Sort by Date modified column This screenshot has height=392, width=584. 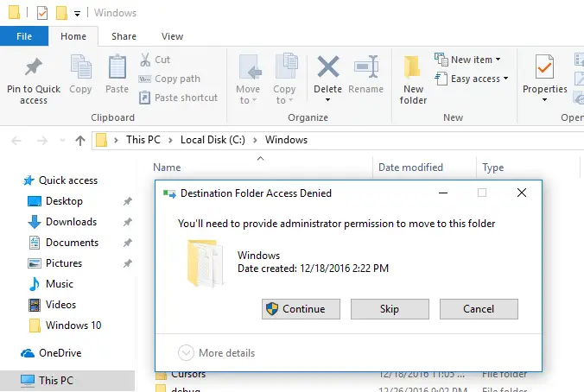(410, 168)
